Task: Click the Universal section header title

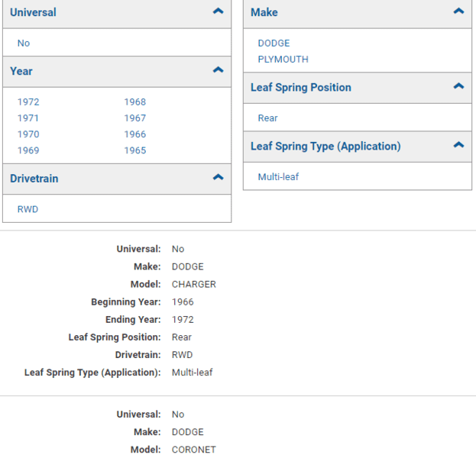Action: pyautogui.click(x=33, y=12)
